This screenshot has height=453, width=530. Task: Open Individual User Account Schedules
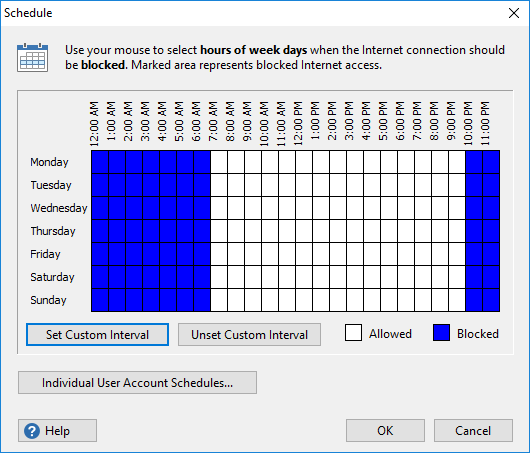(137, 383)
